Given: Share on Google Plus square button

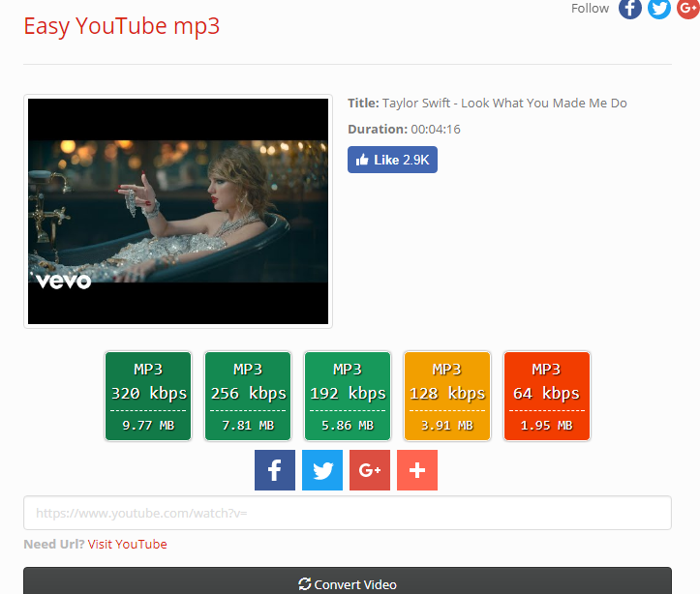Looking at the screenshot, I should (x=370, y=470).
